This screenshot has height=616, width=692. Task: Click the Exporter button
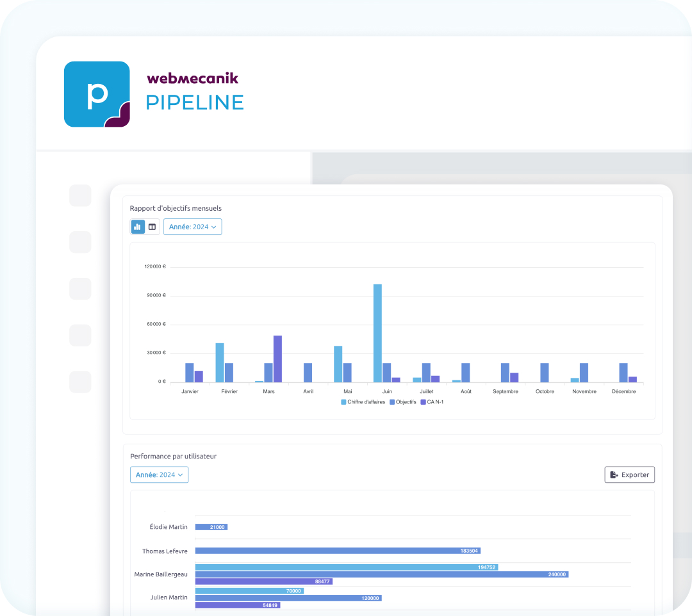pyautogui.click(x=629, y=475)
